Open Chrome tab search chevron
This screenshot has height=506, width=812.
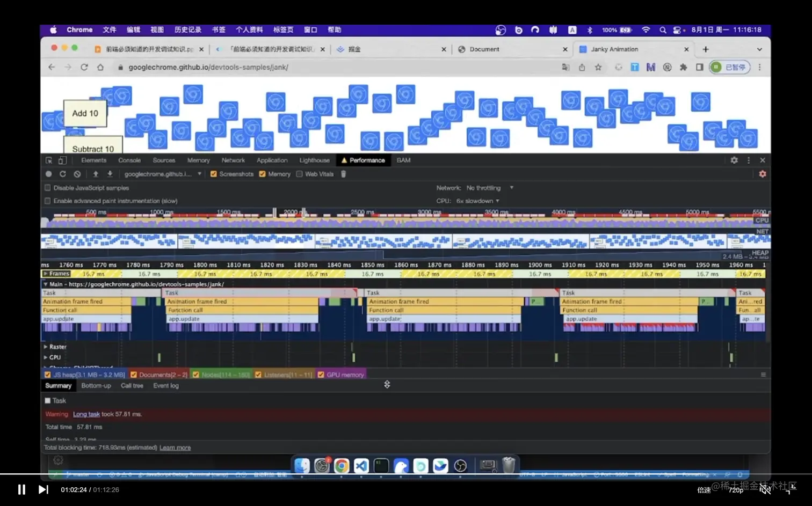759,49
